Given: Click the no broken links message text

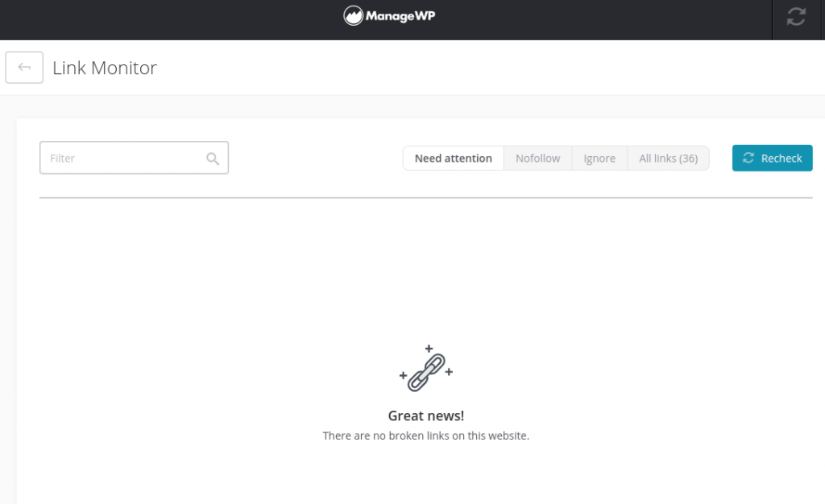Looking at the screenshot, I should (426, 436).
